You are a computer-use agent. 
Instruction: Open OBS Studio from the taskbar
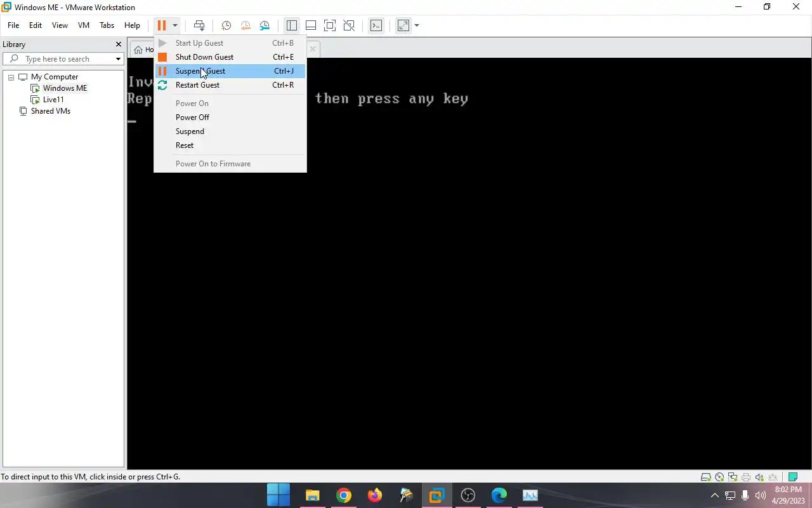coord(468,495)
